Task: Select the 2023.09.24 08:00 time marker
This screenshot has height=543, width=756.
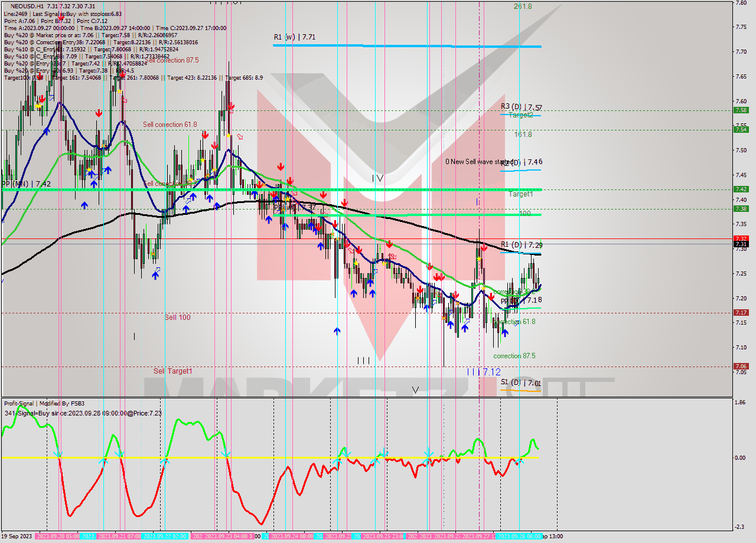Action: pyautogui.click(x=292, y=537)
